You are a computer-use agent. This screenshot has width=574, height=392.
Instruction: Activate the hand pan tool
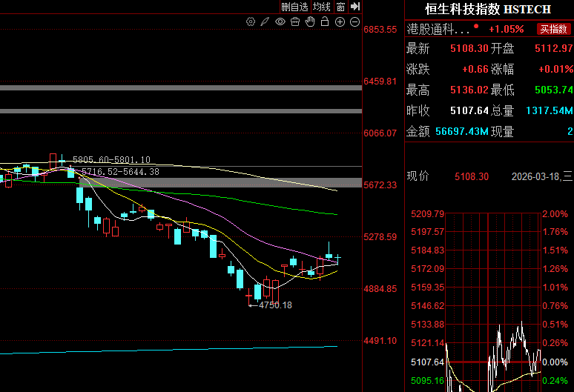[x=310, y=22]
